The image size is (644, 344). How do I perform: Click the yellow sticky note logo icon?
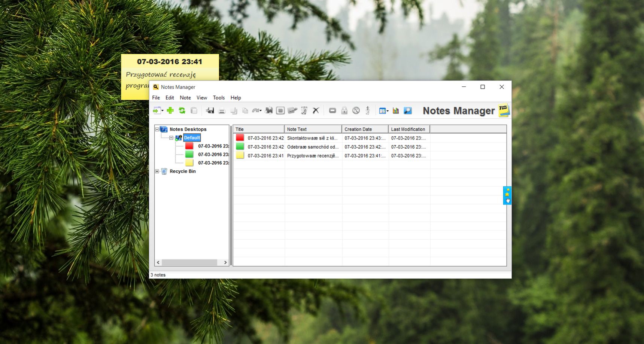point(504,110)
